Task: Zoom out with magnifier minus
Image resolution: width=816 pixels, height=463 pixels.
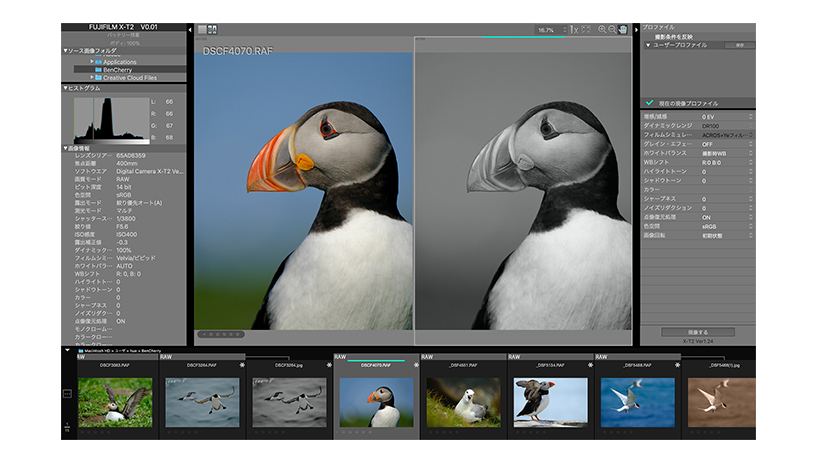Action: coord(613,30)
